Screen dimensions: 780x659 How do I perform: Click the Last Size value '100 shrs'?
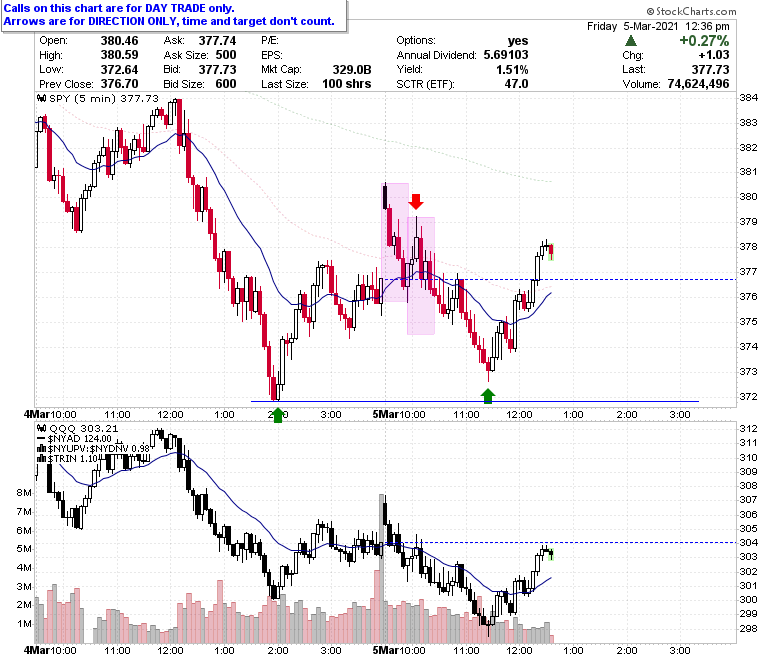[347, 84]
